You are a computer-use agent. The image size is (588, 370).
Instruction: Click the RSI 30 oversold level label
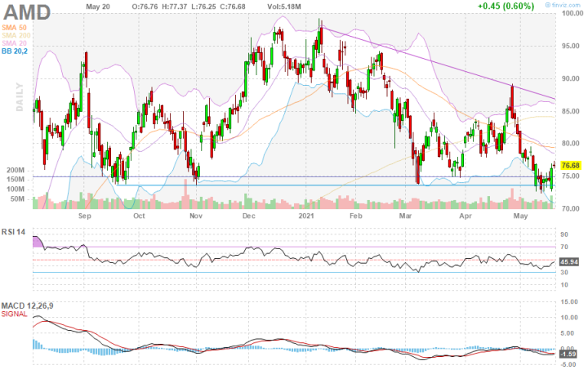564,273
